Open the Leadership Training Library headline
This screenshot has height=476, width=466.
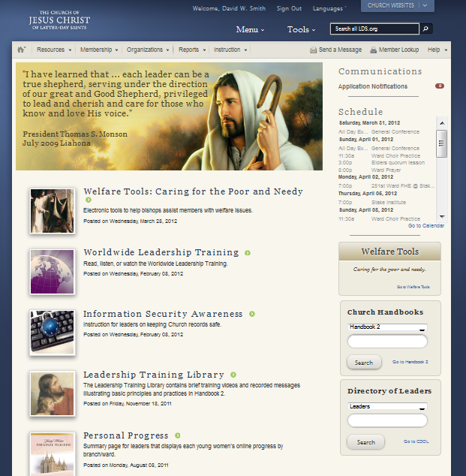(x=154, y=375)
